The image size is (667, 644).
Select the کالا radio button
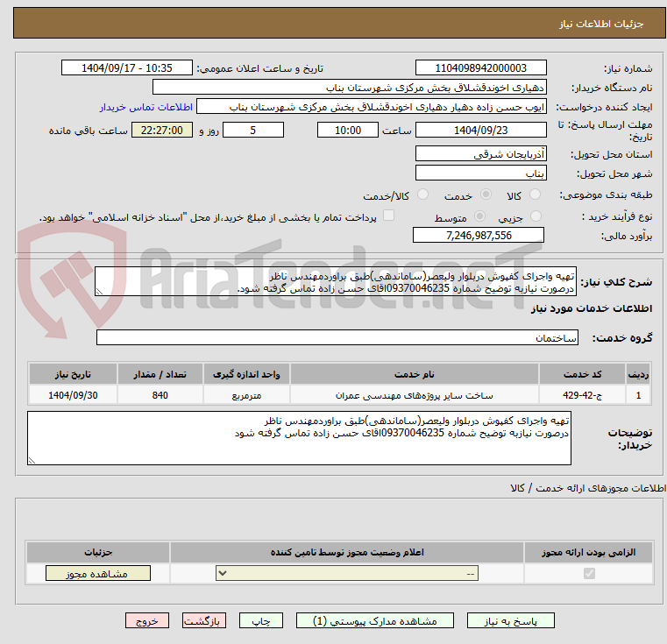click(x=535, y=195)
